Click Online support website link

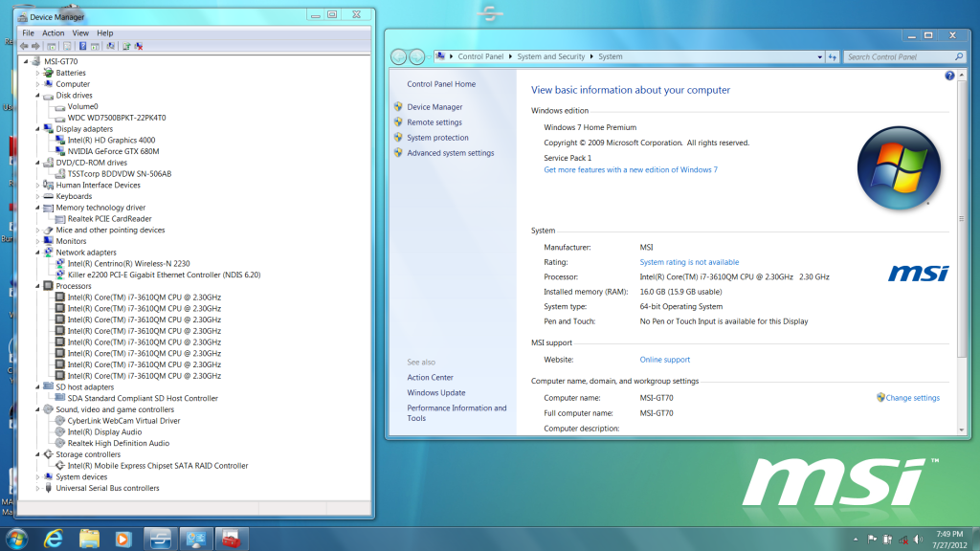[x=664, y=360]
